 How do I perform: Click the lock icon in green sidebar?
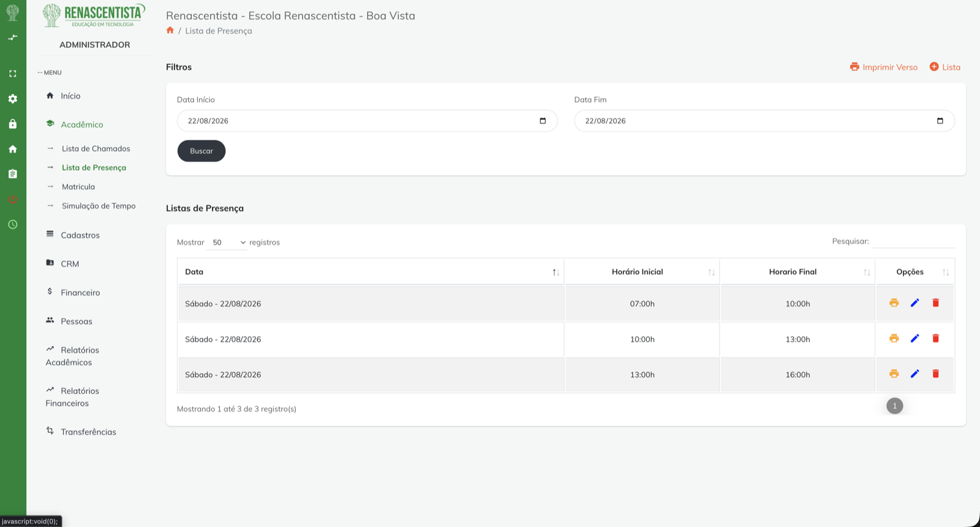tap(13, 124)
